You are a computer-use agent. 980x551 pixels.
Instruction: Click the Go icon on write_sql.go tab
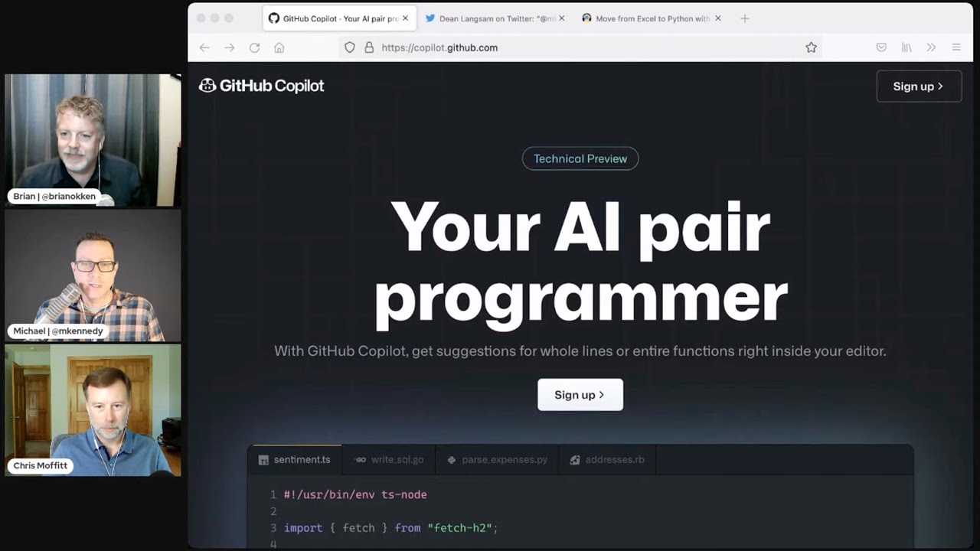pos(361,460)
